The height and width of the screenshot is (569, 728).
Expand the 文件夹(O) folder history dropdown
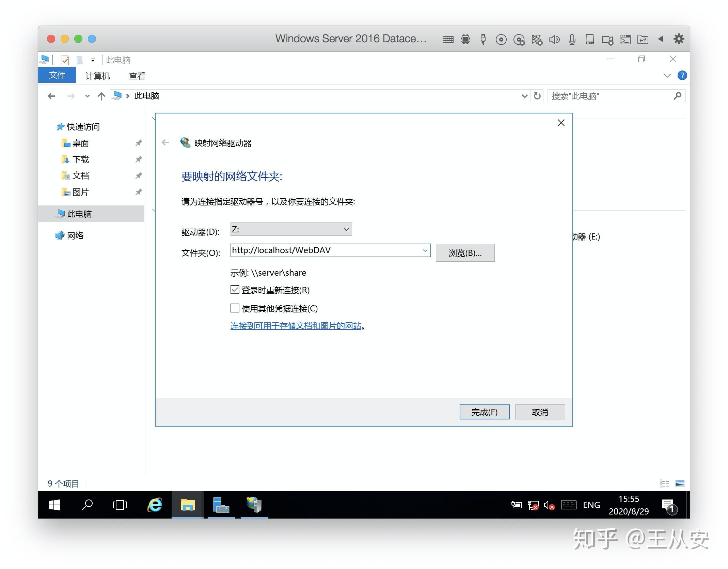(424, 250)
